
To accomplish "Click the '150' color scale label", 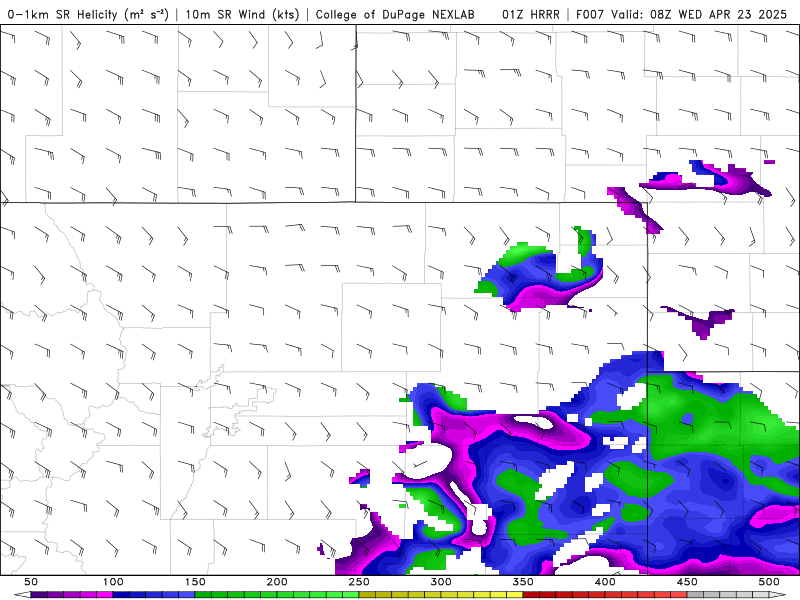I will [195, 582].
